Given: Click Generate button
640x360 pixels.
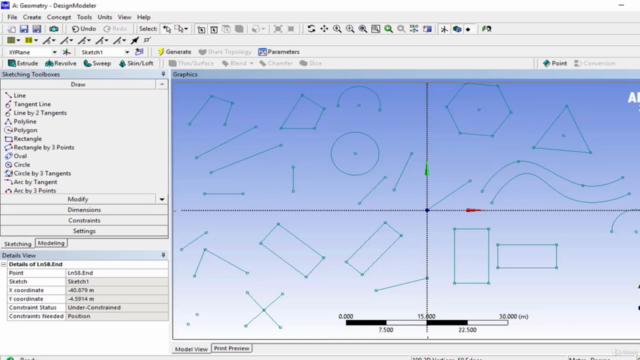Looking at the screenshot, I should pos(175,52).
